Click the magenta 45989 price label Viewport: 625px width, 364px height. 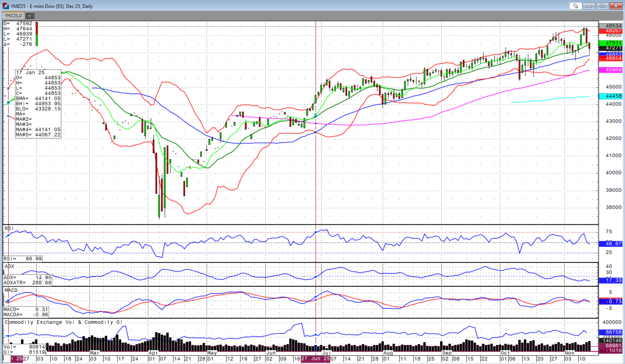tap(611, 70)
